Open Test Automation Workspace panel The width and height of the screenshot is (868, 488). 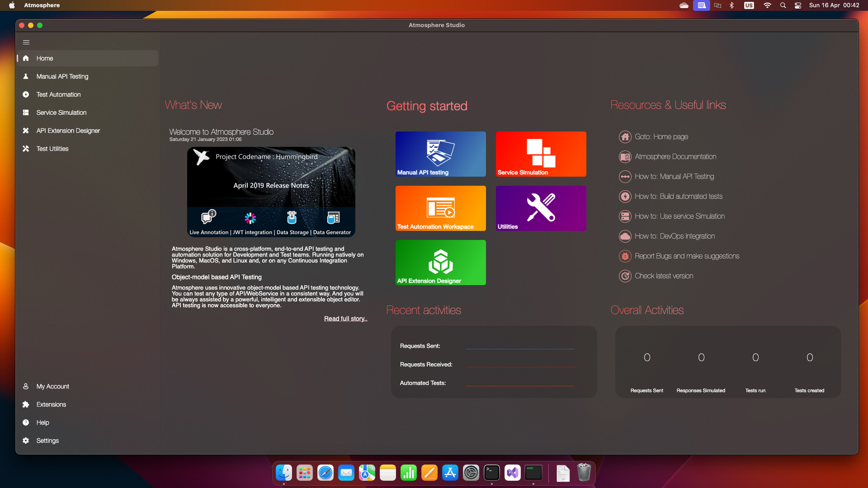click(440, 208)
